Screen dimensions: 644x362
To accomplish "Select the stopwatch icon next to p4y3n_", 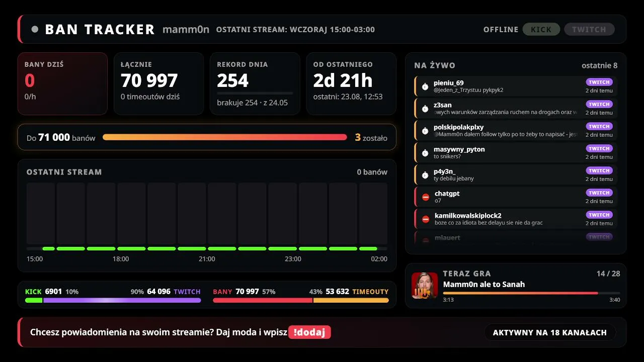I will [x=425, y=175].
